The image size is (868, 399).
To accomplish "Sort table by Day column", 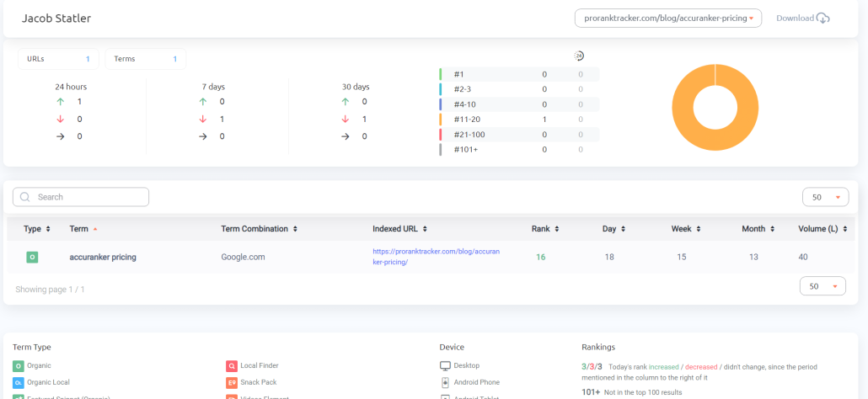I will [613, 229].
